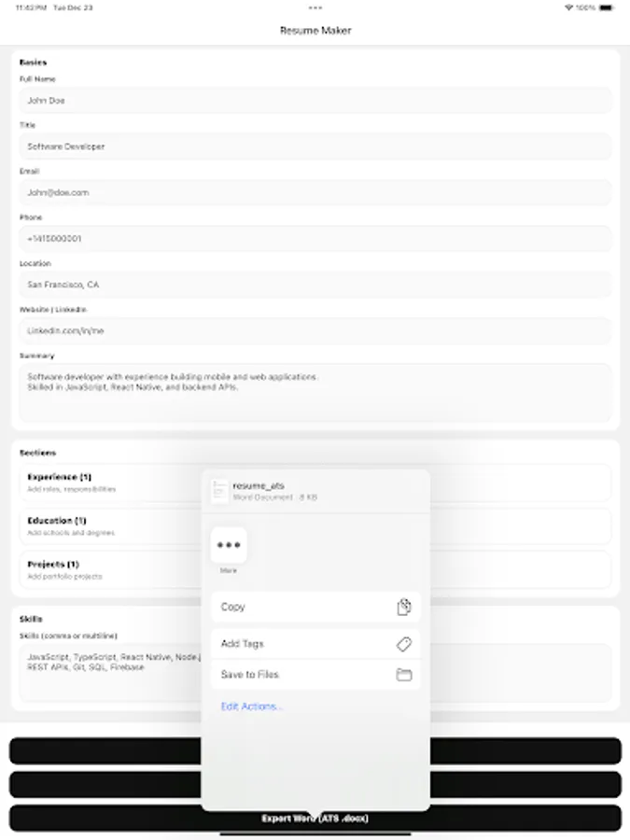Tap the 'Add portfolio projects' subtitle
Viewport: 630px width, 840px height.
tap(64, 577)
